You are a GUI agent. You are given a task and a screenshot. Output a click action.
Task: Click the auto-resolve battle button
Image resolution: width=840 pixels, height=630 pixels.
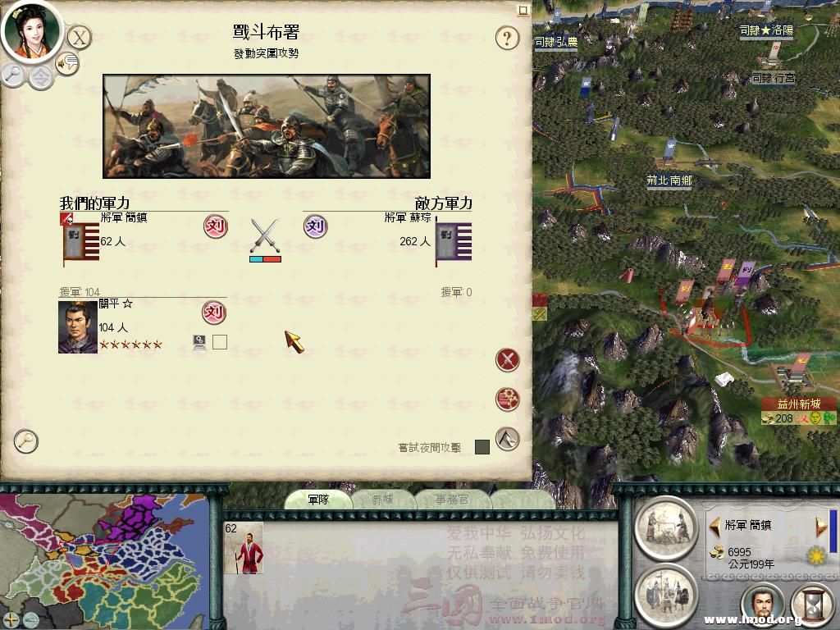tap(507, 399)
